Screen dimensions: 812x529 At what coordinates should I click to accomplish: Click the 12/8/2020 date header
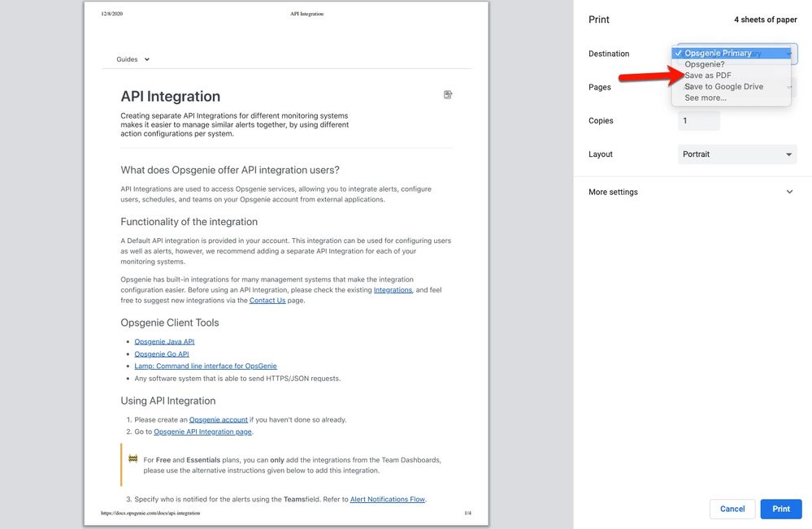112,14
